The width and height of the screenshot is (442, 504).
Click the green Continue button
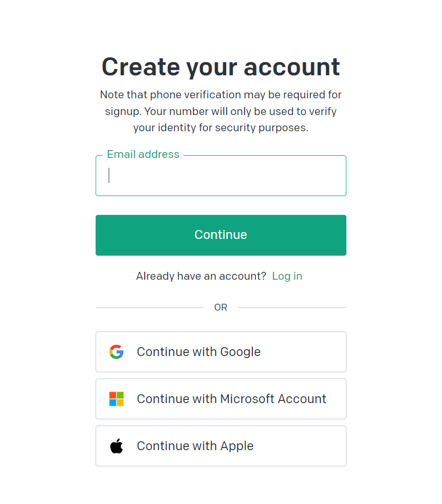[x=220, y=235]
